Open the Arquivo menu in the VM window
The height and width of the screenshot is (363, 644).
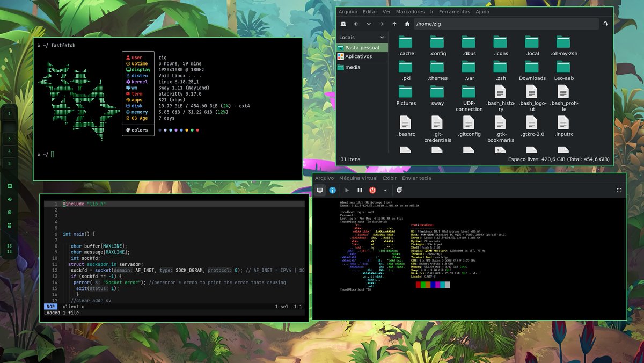coord(324,178)
